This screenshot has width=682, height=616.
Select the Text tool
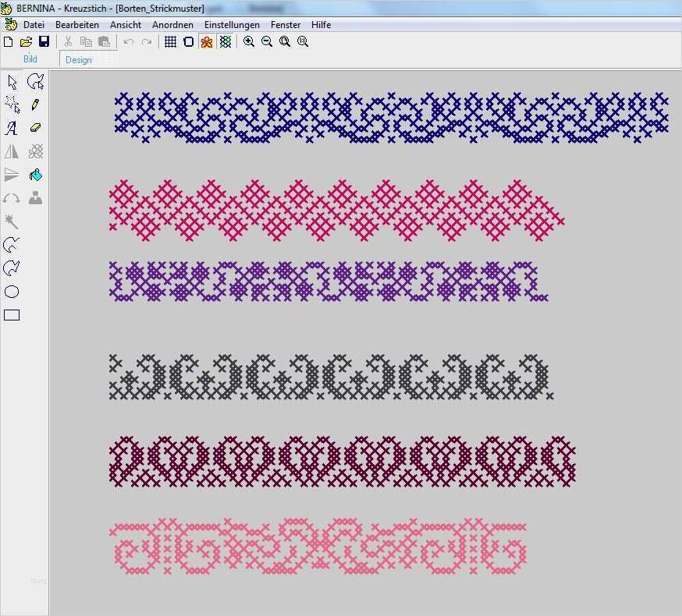point(11,129)
